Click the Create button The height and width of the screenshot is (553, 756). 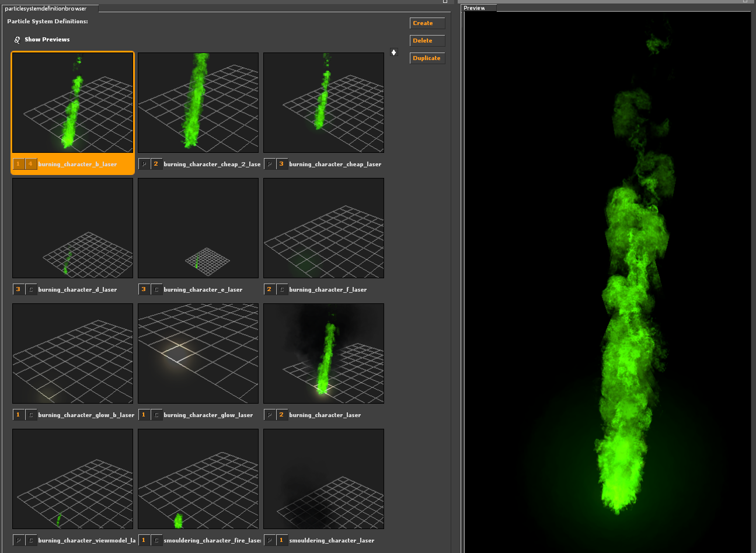[427, 23]
